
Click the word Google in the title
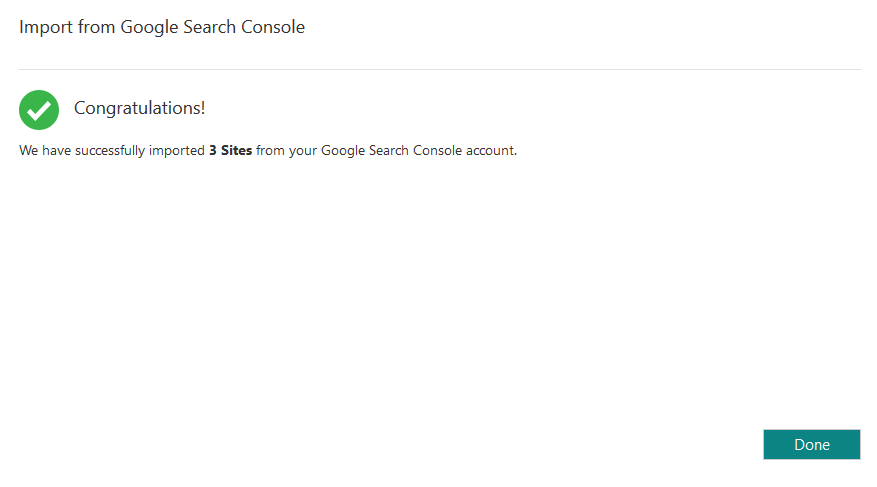point(148,27)
